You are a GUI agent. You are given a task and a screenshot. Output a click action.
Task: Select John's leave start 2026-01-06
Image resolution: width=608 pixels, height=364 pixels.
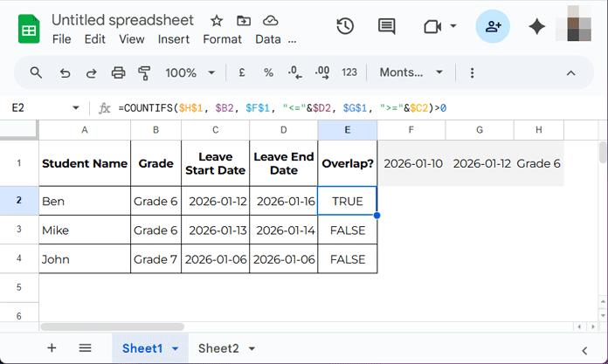point(215,259)
